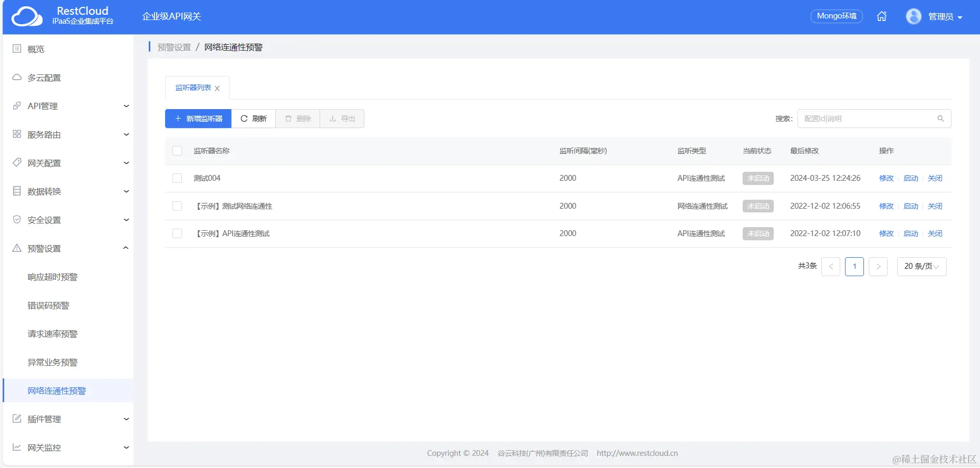Image resolution: width=980 pixels, height=468 pixels.
Task: Click the 多云配置 cloud icon
Action: point(17,77)
